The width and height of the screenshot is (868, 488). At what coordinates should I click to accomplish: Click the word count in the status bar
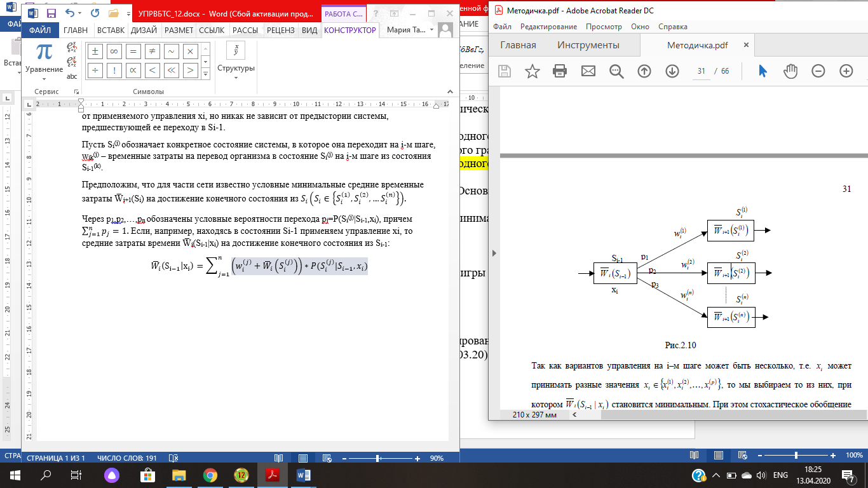pos(126,458)
